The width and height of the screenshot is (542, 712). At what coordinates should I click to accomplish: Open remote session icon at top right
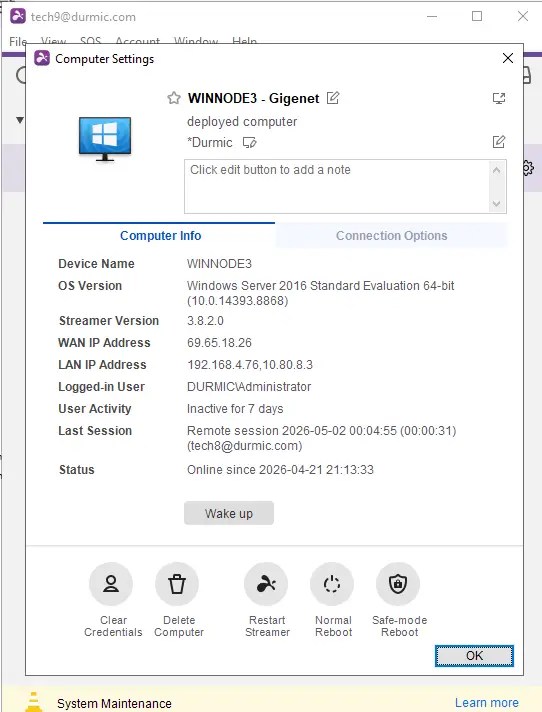click(499, 98)
